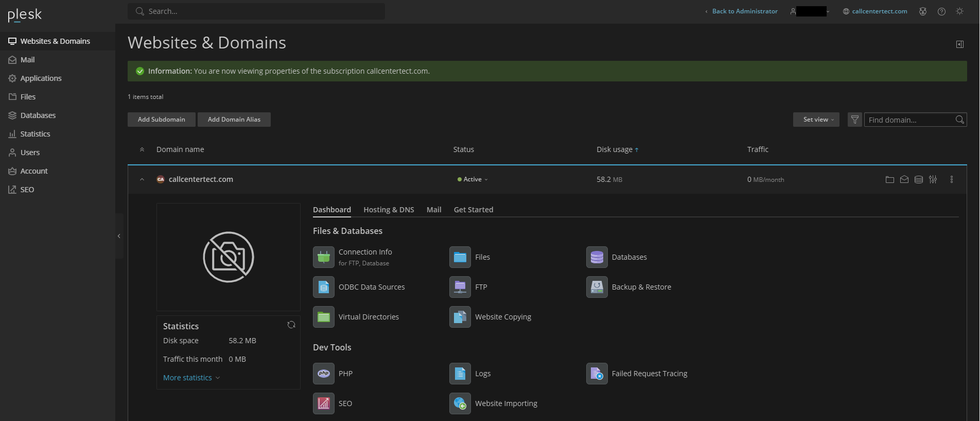Click the filter funnel icon
The width and height of the screenshot is (980, 421).
point(854,120)
